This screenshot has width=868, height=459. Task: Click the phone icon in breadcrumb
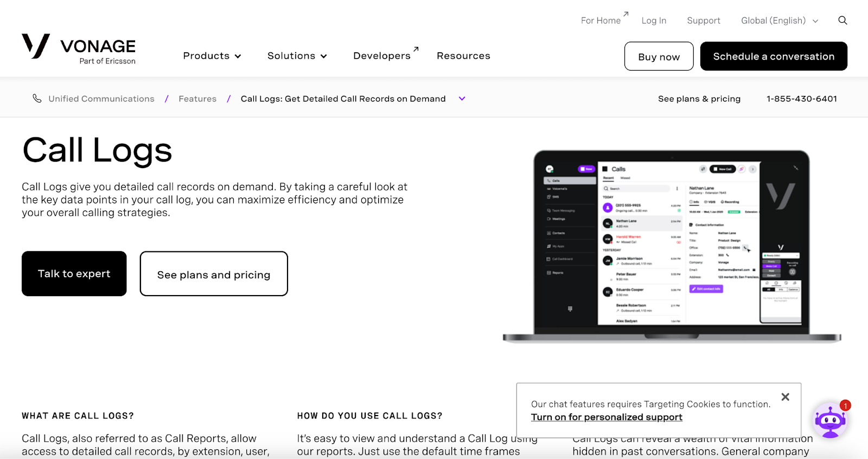point(37,99)
